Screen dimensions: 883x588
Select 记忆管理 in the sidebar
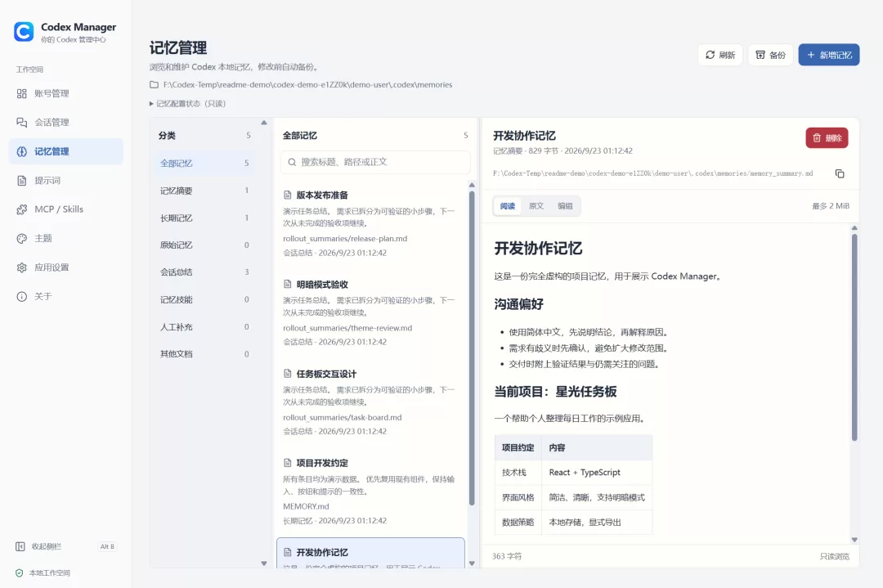(x=66, y=151)
